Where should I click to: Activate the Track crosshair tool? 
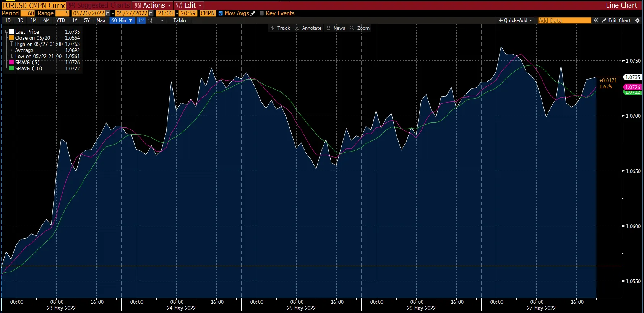[x=280, y=28]
